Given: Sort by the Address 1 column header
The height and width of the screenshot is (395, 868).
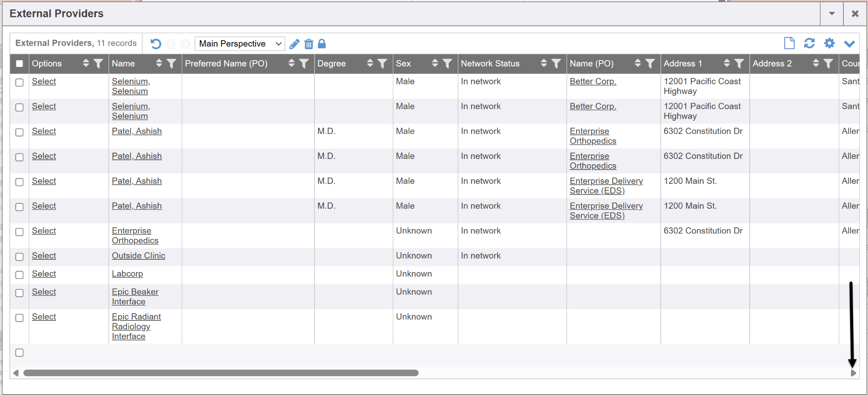Looking at the screenshot, I should [726, 64].
